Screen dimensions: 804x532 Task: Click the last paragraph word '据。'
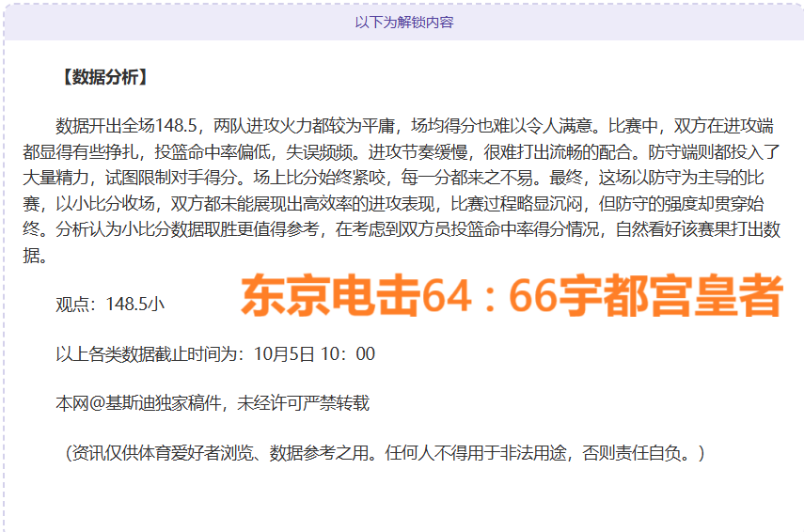pyautogui.click(x=36, y=254)
